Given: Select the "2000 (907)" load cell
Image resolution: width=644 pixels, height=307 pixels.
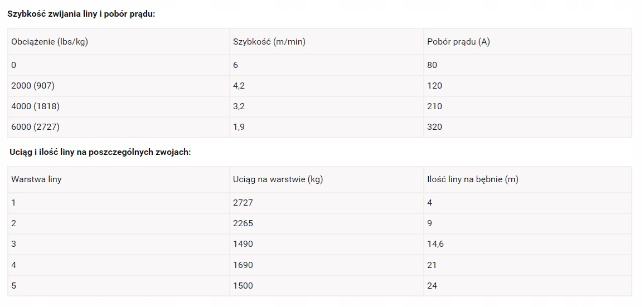Looking at the screenshot, I should tap(33, 86).
